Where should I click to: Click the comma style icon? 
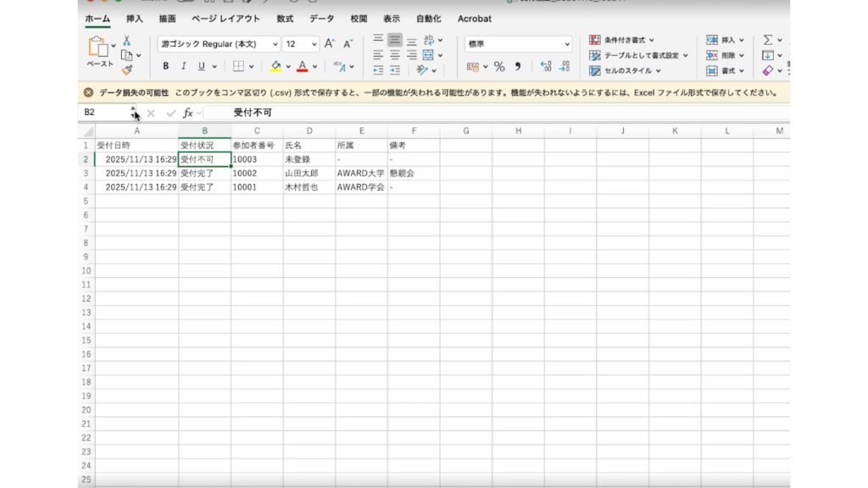[x=517, y=67]
